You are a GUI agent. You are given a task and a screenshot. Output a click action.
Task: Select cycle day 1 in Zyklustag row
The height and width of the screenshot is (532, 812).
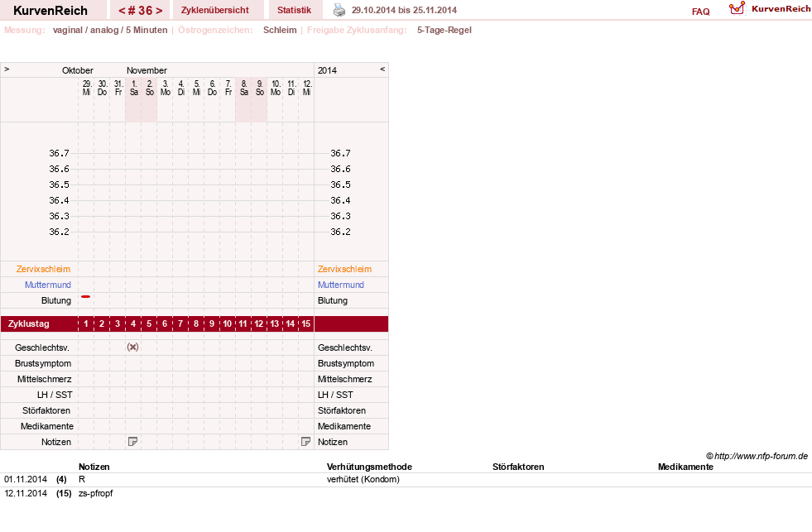pyautogui.click(x=86, y=324)
